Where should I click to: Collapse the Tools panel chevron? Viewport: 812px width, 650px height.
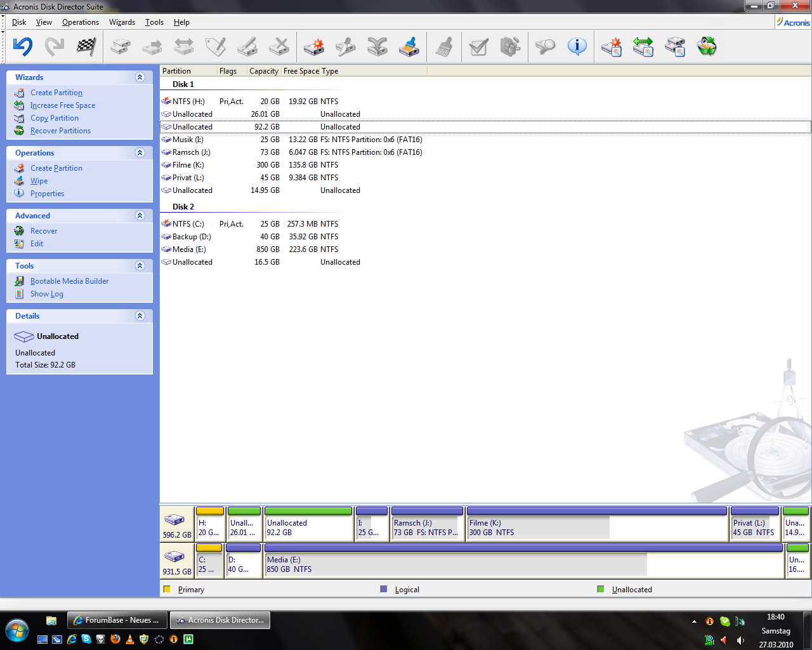click(x=140, y=265)
